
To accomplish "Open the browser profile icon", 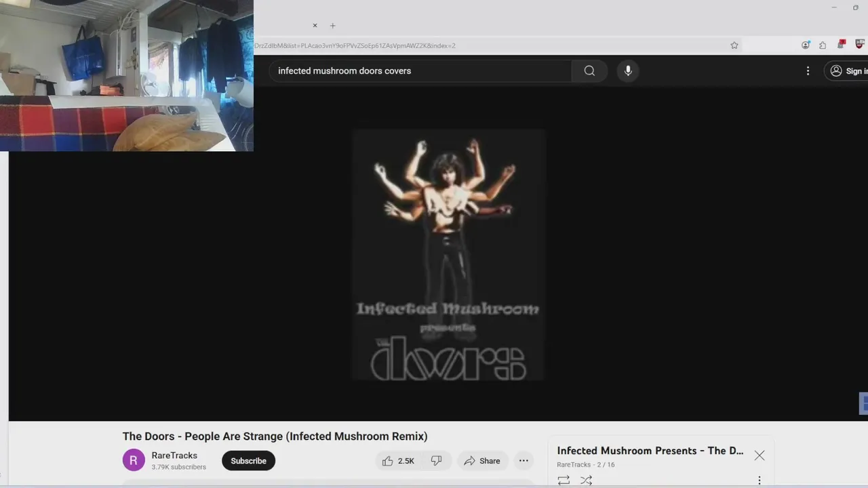I will (806, 45).
